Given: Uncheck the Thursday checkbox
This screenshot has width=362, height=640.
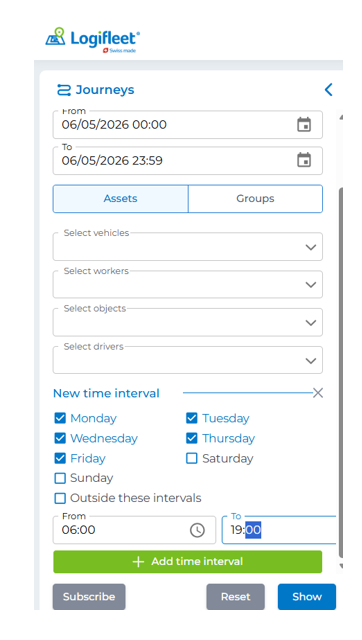Looking at the screenshot, I should (191, 438).
